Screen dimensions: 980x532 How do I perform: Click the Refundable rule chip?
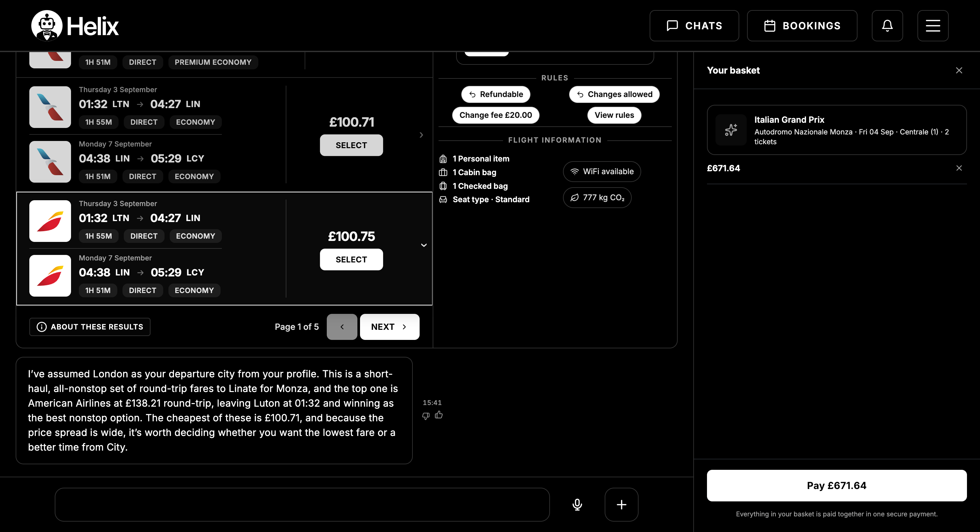(496, 94)
